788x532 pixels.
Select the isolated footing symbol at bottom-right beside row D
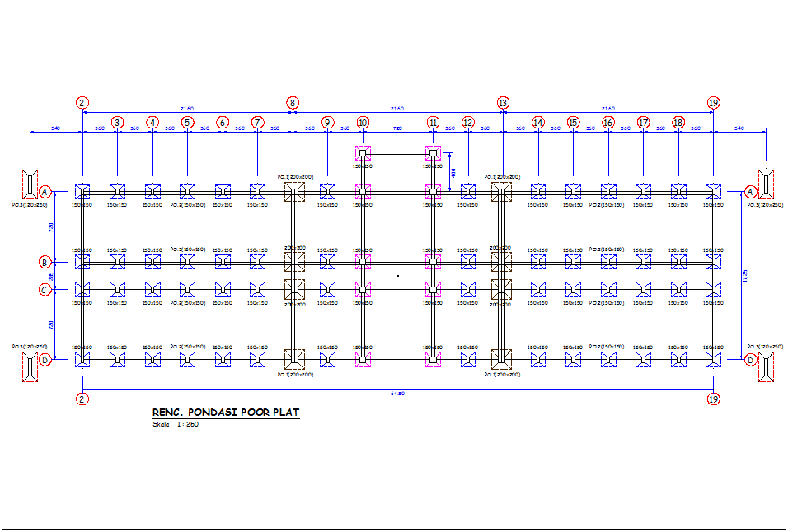pos(767,366)
